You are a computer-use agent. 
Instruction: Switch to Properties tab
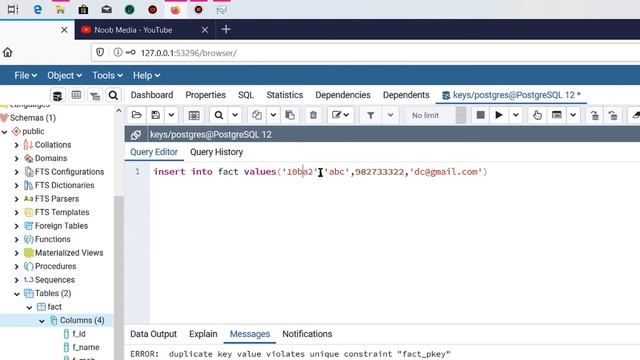[x=205, y=95]
